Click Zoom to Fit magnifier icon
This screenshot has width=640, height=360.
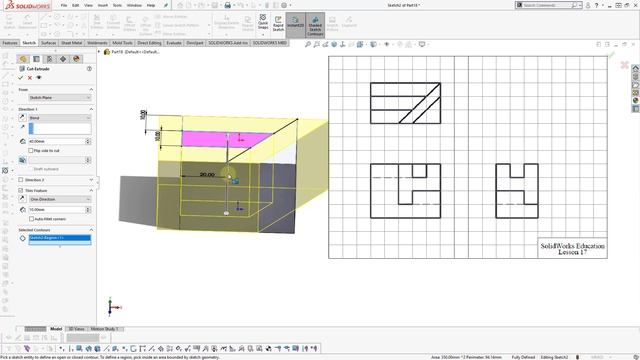coord(308,44)
